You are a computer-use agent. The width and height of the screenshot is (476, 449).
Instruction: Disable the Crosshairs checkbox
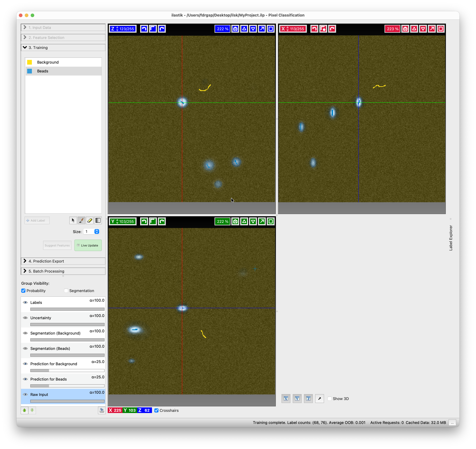(156, 410)
